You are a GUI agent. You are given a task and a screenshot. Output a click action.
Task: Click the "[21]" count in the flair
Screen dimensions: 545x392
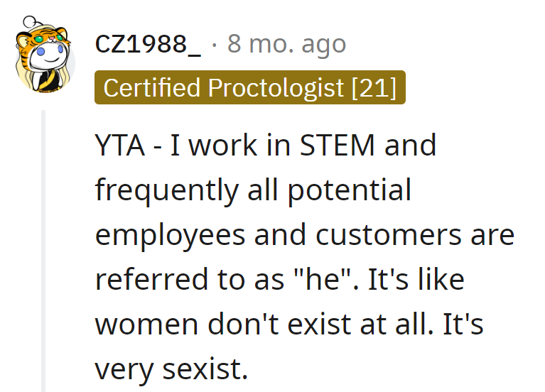[x=374, y=87]
